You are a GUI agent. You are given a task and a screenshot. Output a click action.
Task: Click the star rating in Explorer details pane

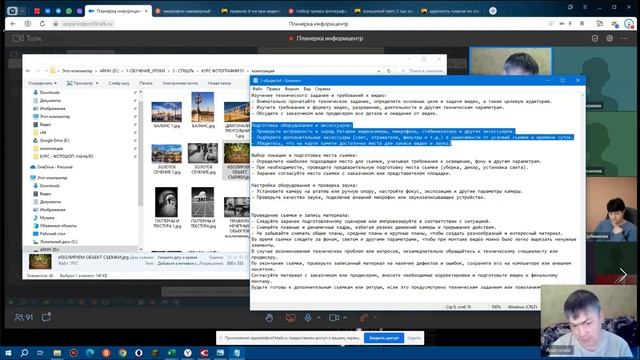[238, 258]
